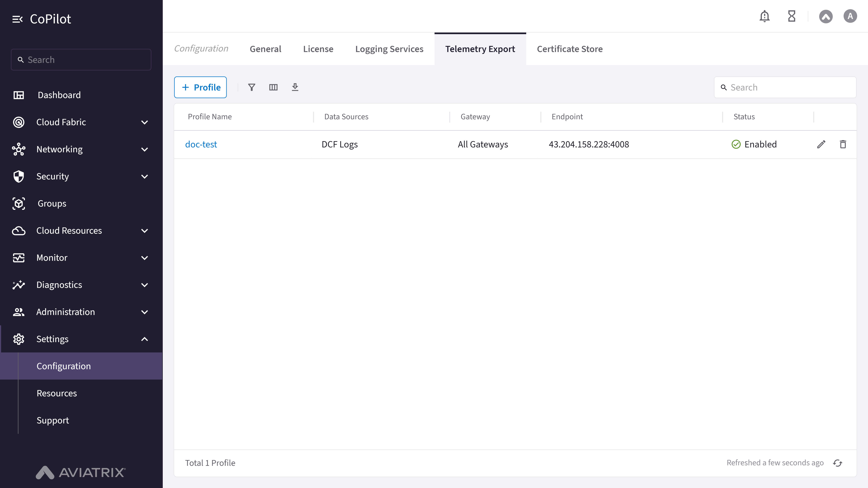Click endpoint 43.204.158.228:4008
The image size is (868, 488).
[x=589, y=145]
